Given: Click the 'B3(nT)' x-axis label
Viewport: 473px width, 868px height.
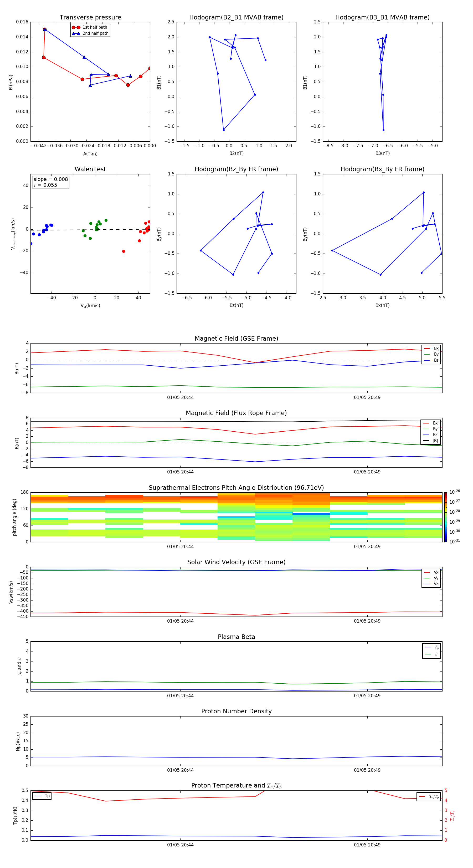Looking at the screenshot, I should point(382,153).
